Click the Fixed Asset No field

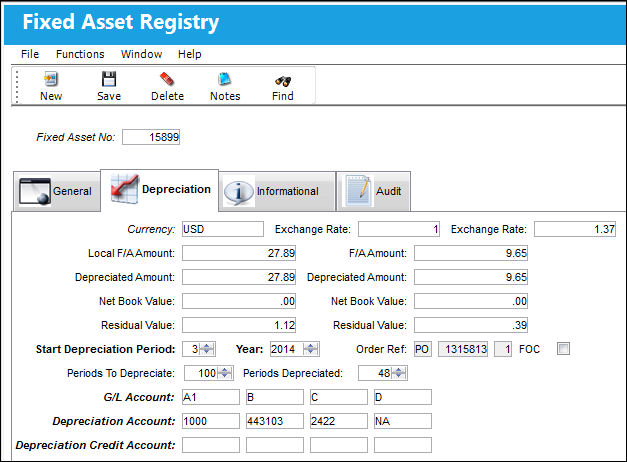pos(151,137)
